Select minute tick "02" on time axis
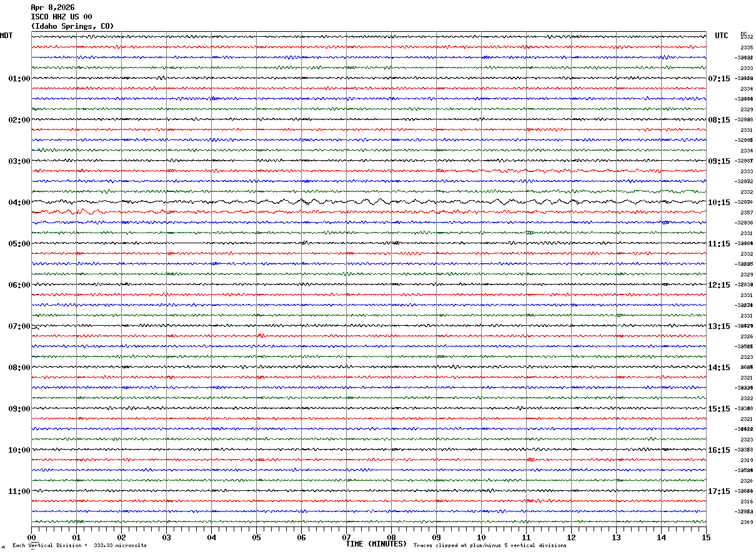 tap(122, 537)
